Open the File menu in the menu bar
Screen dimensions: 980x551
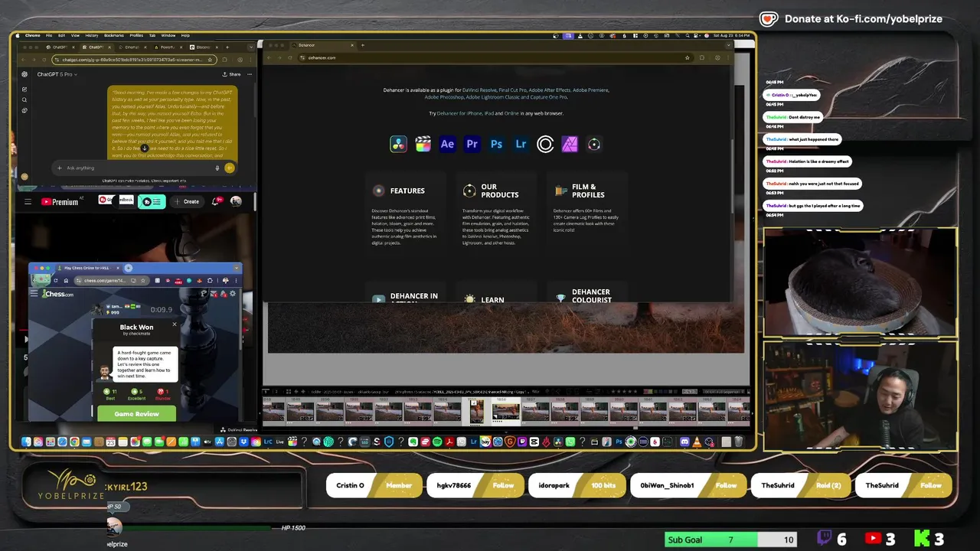pos(49,35)
